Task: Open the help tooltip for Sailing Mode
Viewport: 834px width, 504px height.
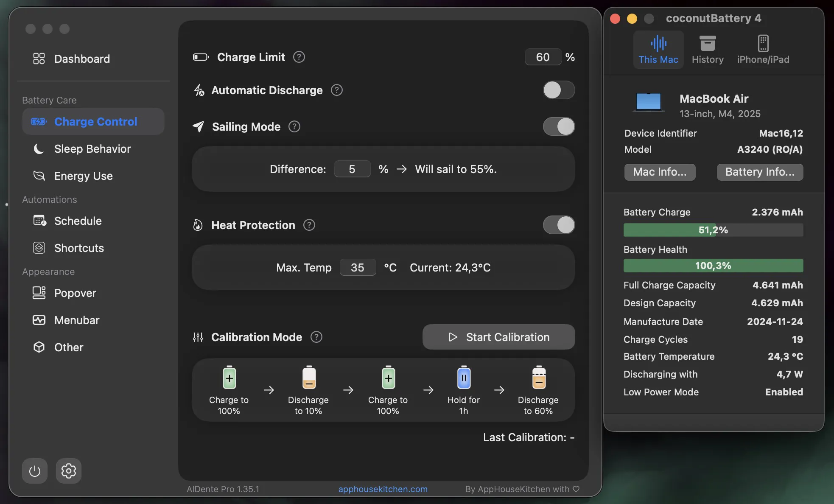Action: point(294,127)
